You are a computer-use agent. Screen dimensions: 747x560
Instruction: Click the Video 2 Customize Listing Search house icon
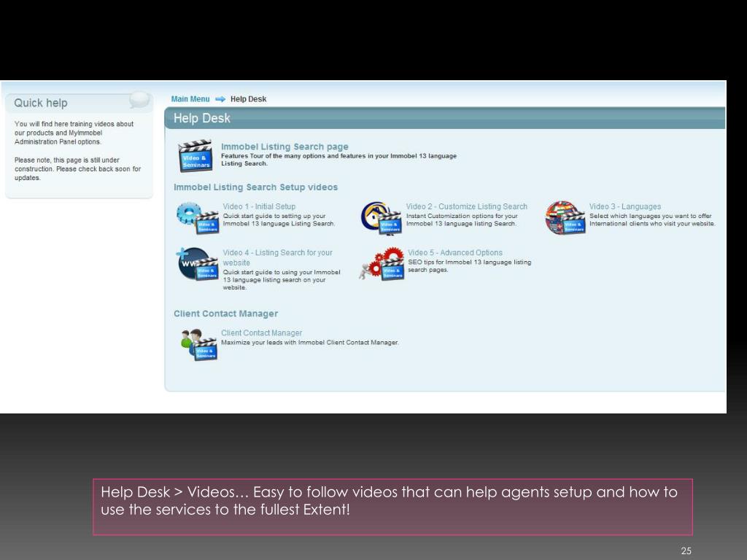[381, 218]
